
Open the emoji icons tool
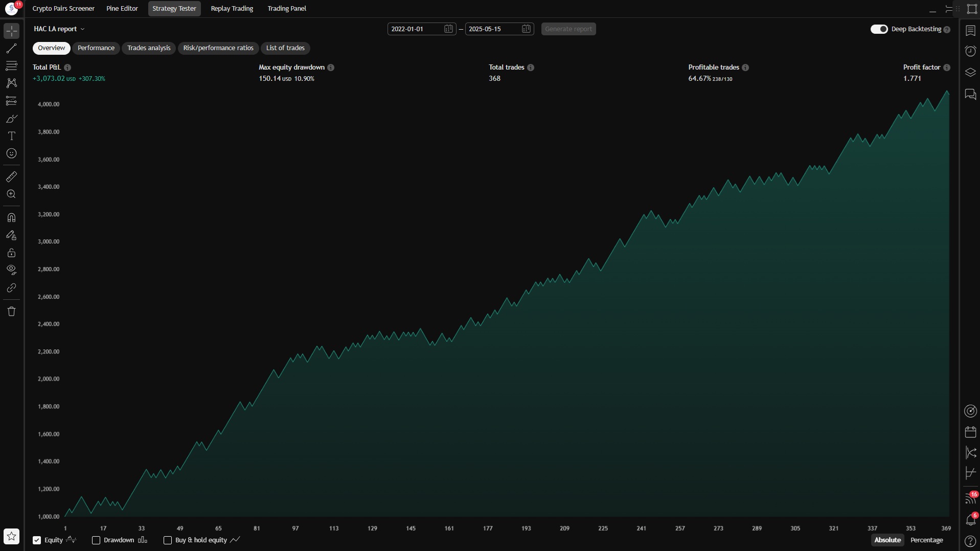(11, 153)
